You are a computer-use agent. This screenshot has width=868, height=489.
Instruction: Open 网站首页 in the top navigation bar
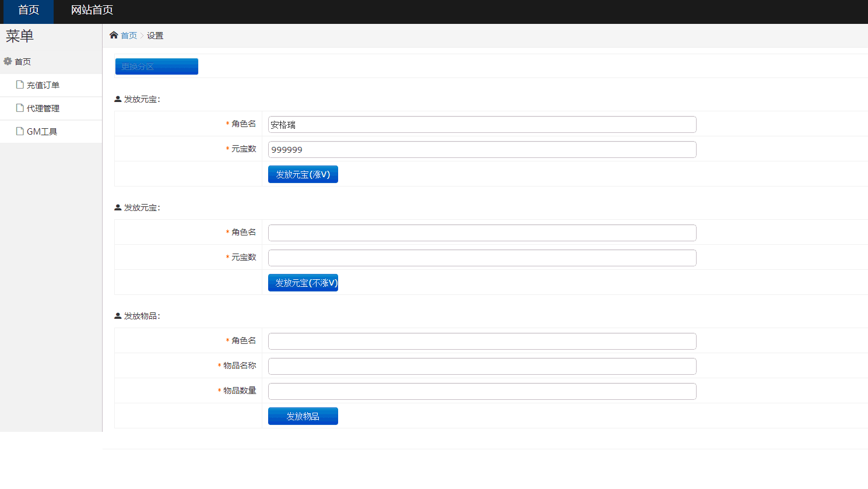pos(92,10)
